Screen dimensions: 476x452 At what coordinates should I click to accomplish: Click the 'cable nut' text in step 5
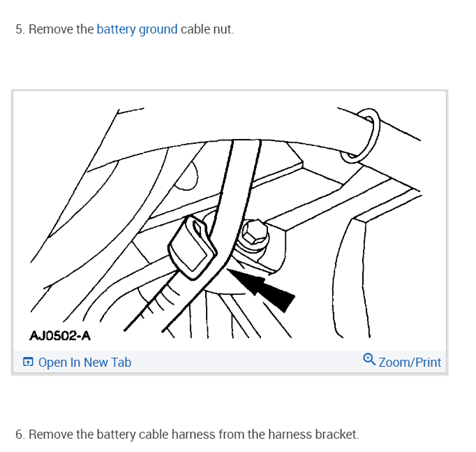coord(207,29)
